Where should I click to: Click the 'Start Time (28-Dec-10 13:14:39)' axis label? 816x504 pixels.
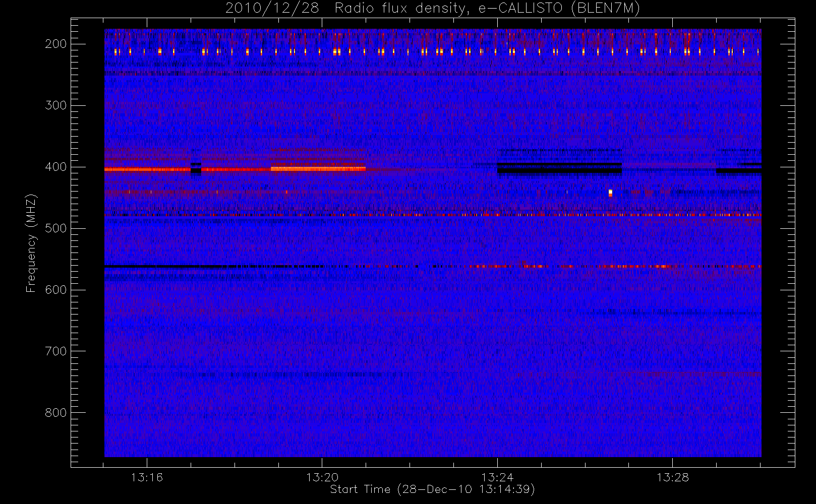coord(432,489)
